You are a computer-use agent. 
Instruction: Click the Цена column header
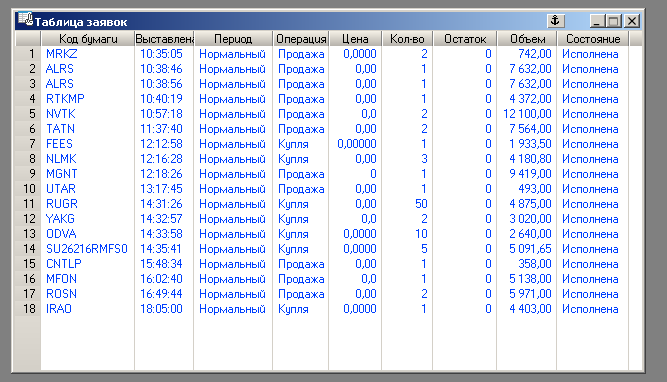[355, 39]
